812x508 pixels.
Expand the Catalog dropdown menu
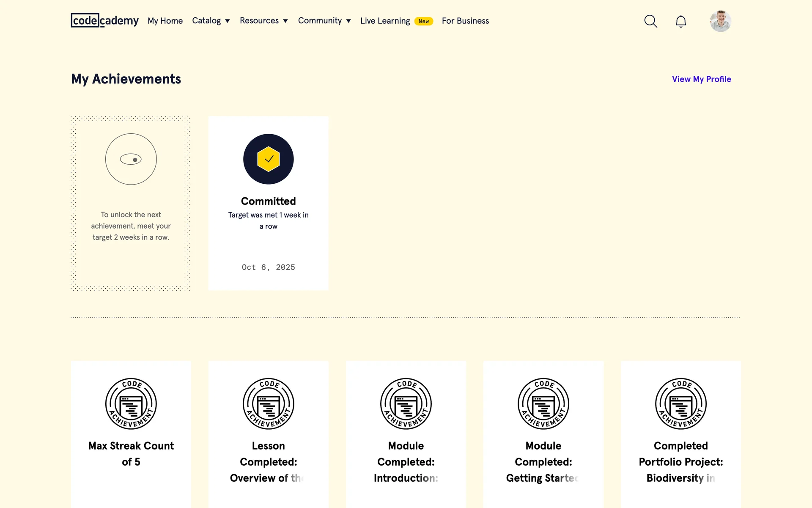[211, 21]
